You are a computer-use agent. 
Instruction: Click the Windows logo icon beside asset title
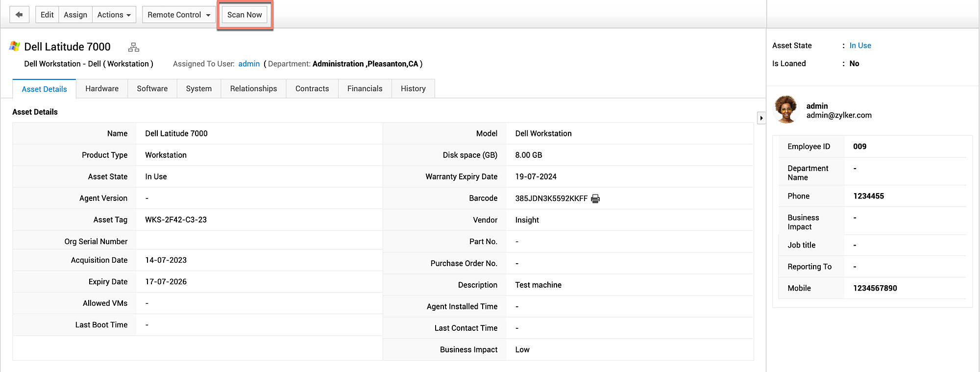click(15, 47)
